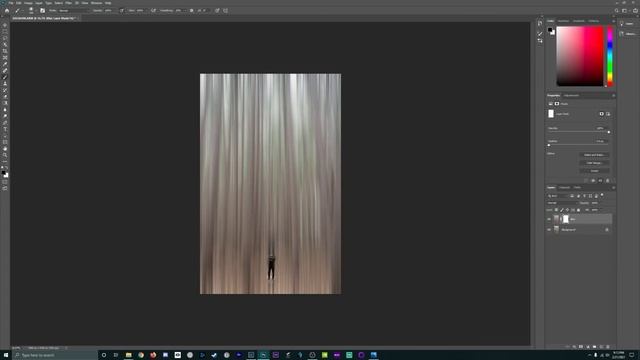640x360 pixels.
Task: Open the collapsed History panel icon
Action: pos(540,23)
